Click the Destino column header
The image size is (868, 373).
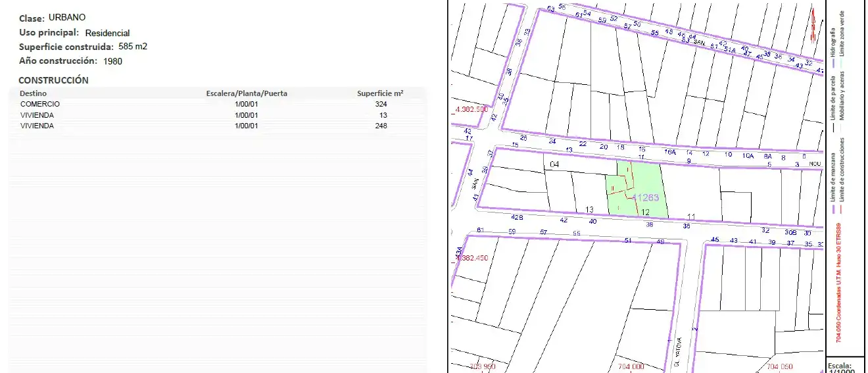(33, 93)
